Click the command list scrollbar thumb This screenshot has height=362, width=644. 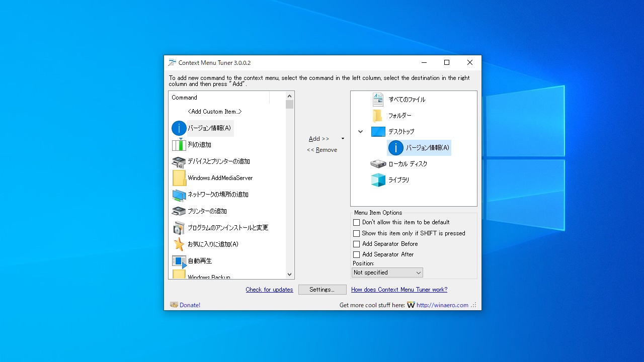click(x=289, y=105)
